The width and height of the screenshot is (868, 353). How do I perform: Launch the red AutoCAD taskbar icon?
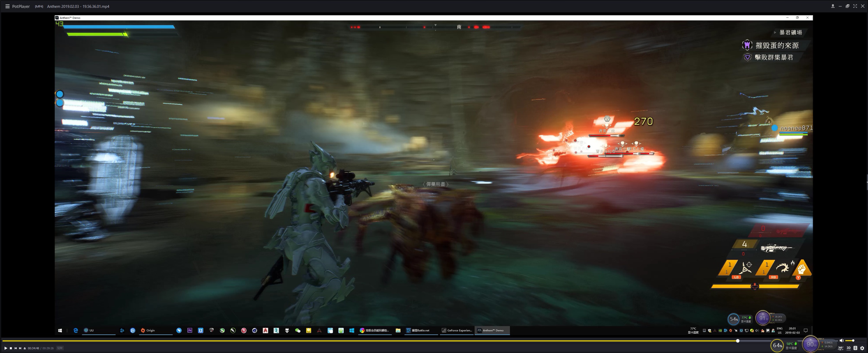pyautogui.click(x=266, y=330)
